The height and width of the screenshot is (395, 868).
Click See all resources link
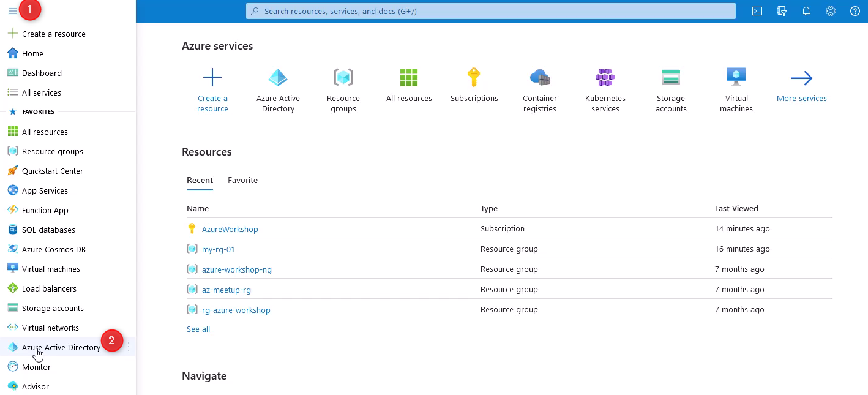coord(198,329)
